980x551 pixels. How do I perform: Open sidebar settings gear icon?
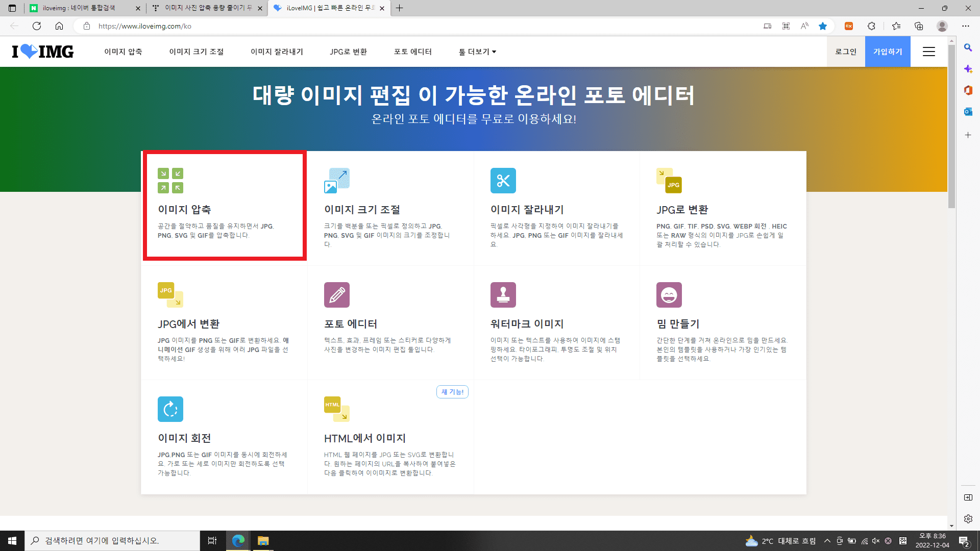[968, 519]
